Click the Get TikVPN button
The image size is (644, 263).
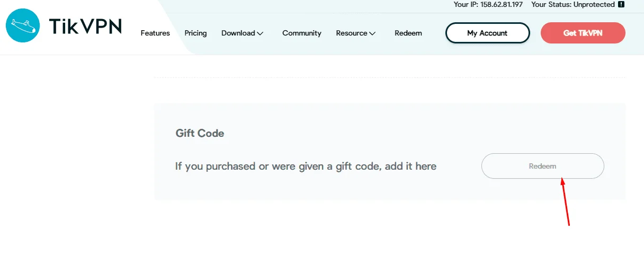coord(583,33)
